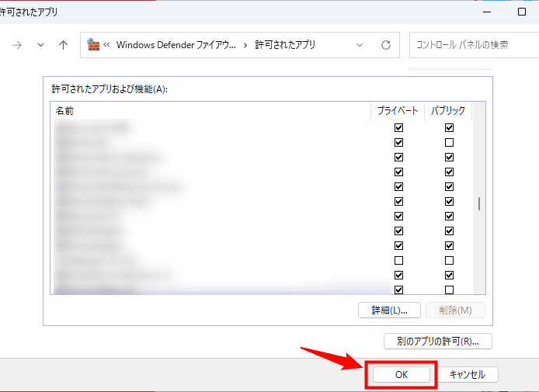Open the address bar history dropdown
The width and height of the screenshot is (539, 392).
(360, 45)
